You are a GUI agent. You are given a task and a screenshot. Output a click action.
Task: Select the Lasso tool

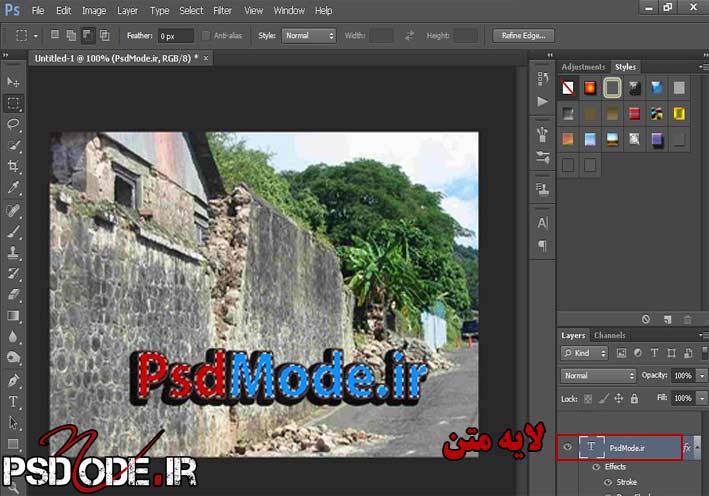[x=13, y=124]
